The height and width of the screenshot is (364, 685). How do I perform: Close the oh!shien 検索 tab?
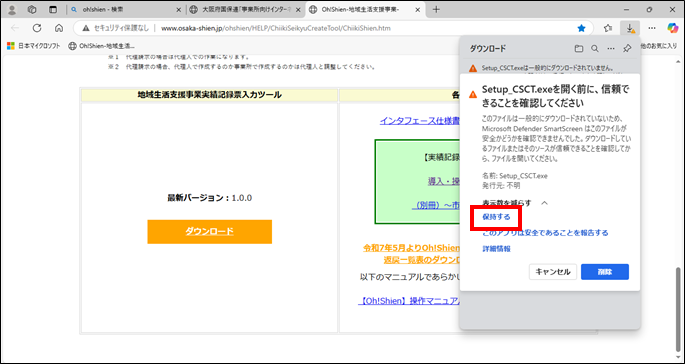pos(178,10)
